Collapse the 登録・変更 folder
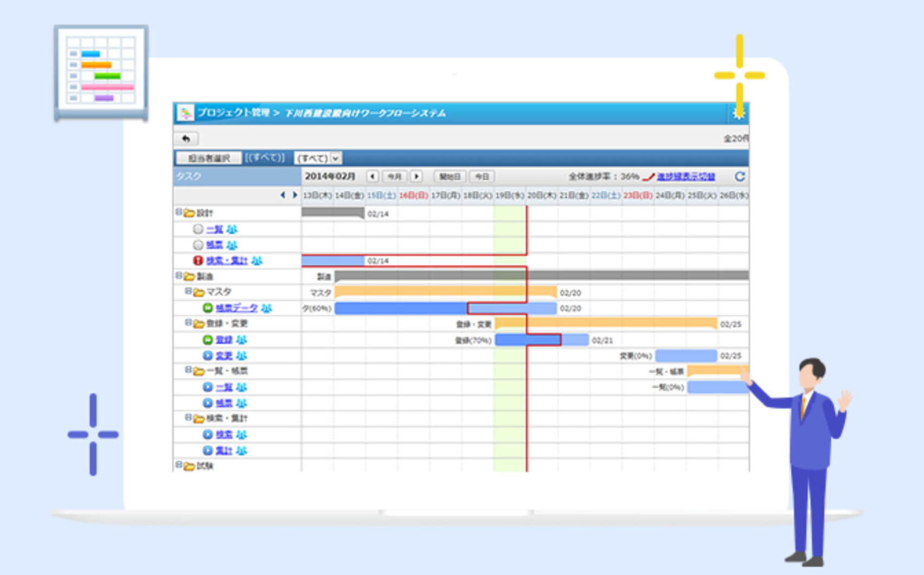 (188, 323)
